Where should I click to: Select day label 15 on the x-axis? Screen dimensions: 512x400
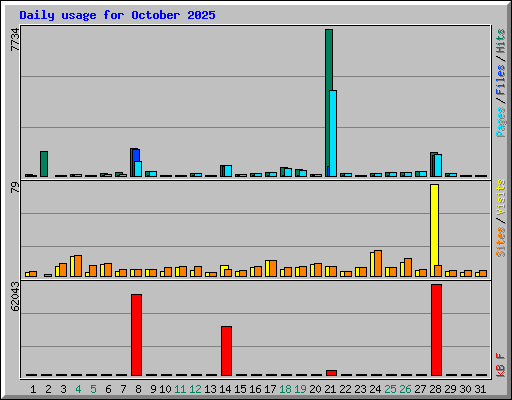click(240, 389)
